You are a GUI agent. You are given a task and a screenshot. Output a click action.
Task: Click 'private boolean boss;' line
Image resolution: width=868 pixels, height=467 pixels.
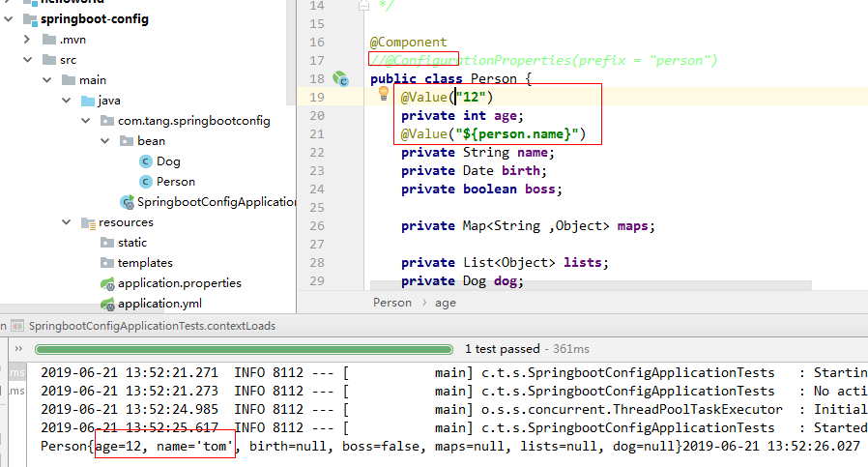coord(481,190)
